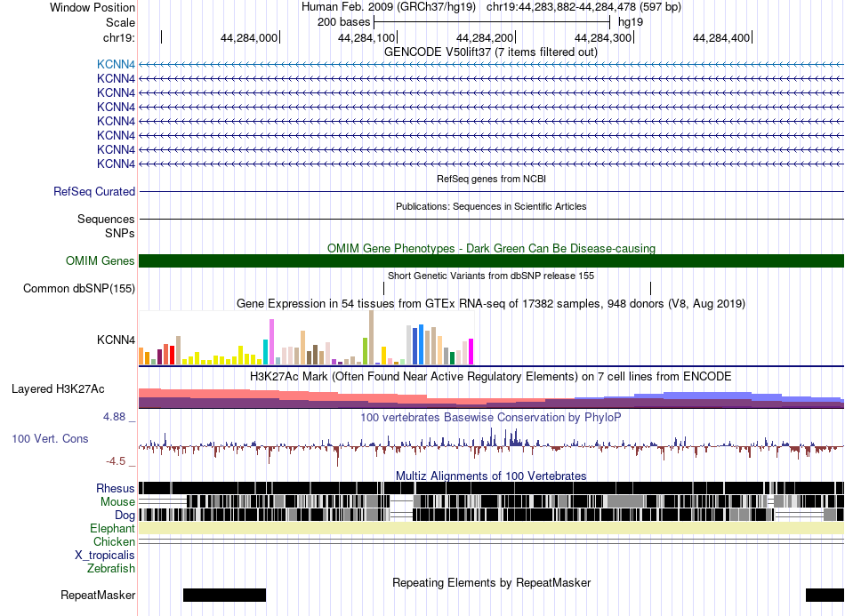Click the violet-pink bar in GTEx chart
The image size is (845, 616).
pos(271,342)
